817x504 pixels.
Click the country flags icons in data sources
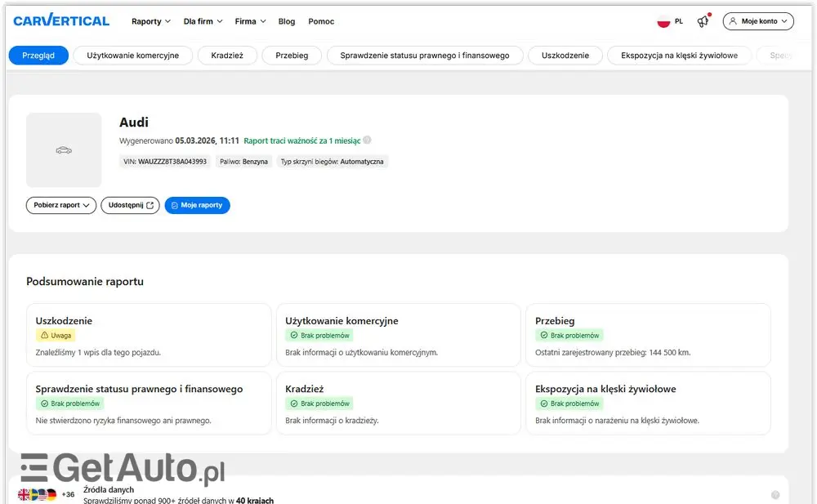pyautogui.click(x=37, y=494)
